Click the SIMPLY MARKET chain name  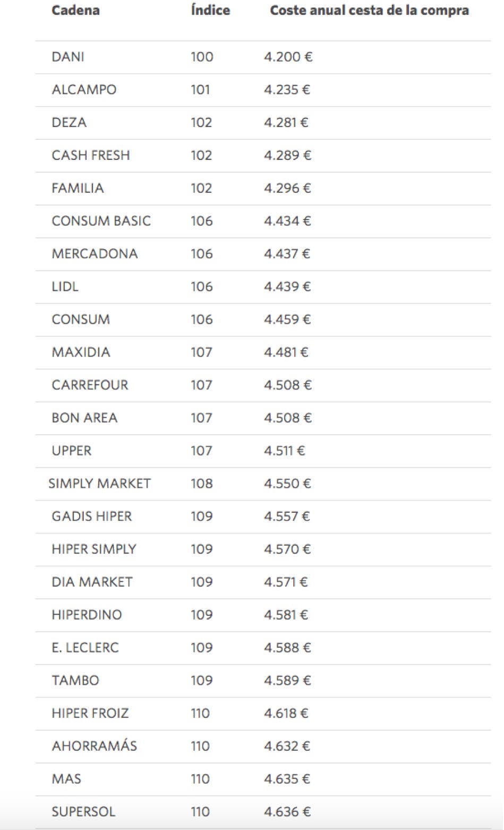99,484
